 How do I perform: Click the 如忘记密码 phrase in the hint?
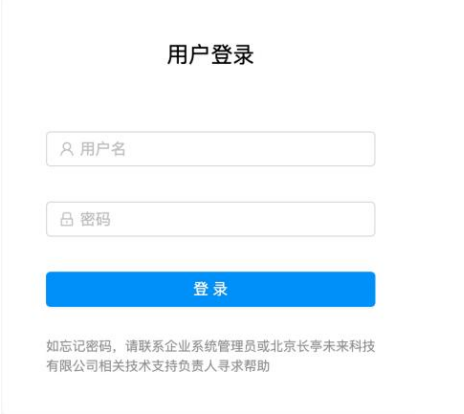pos(79,346)
